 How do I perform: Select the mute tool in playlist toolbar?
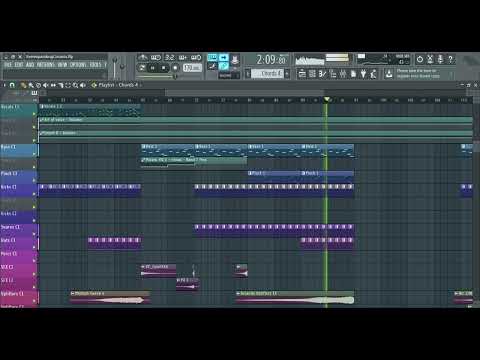pyautogui.click(x=46, y=85)
